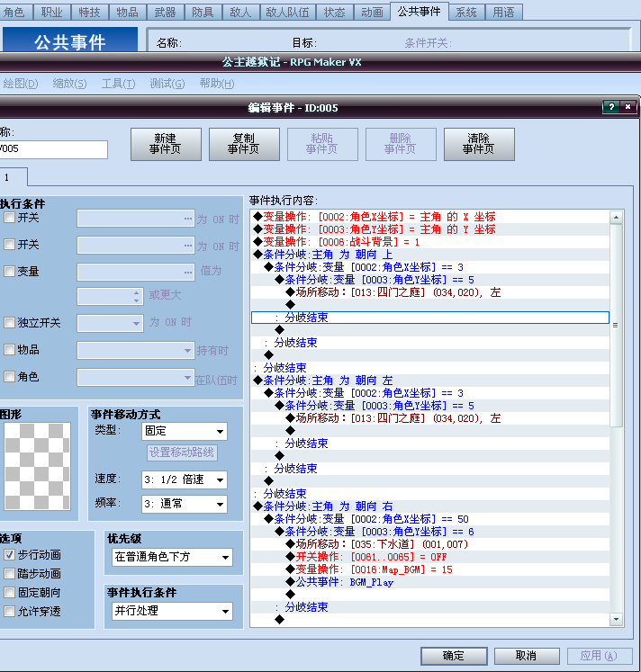Switch to the 系统 database tab

pyautogui.click(x=466, y=12)
